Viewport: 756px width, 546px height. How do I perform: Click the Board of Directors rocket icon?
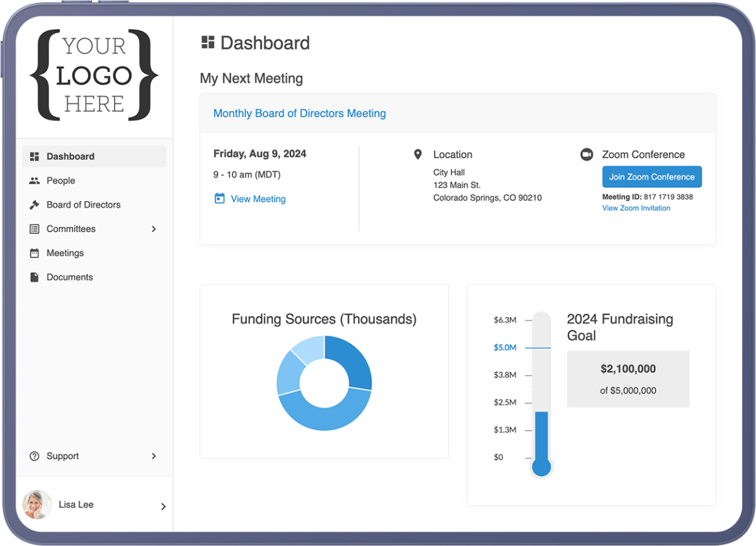point(33,204)
